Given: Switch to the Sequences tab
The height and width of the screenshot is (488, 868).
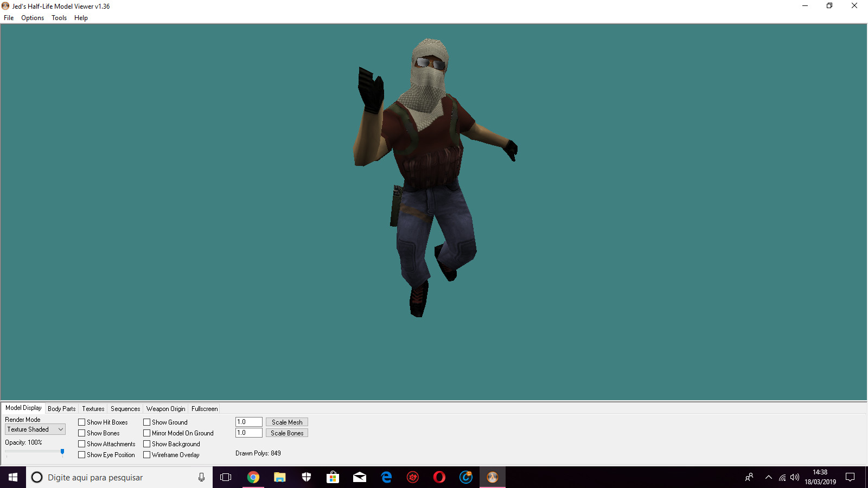Looking at the screenshot, I should point(125,408).
